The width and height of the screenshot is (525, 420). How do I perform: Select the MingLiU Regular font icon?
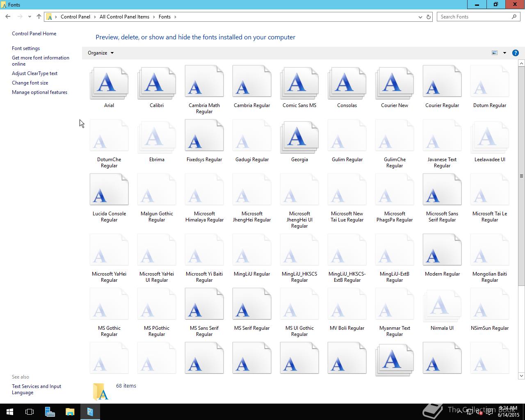[x=252, y=250]
